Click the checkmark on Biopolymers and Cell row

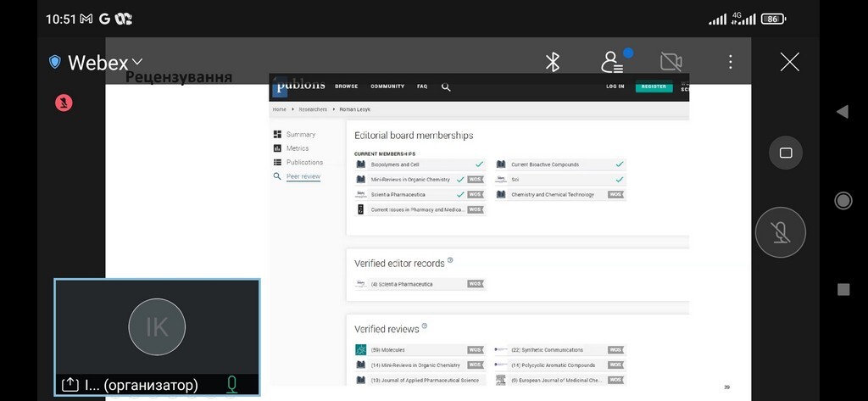[479, 164]
